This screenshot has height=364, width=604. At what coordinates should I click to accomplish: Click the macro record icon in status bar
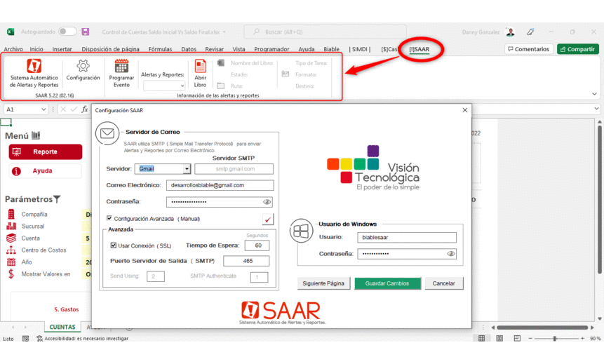click(x=25, y=339)
